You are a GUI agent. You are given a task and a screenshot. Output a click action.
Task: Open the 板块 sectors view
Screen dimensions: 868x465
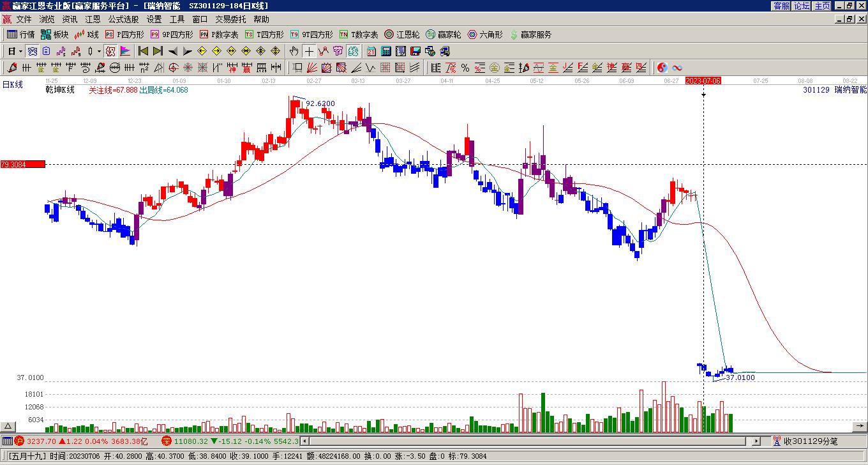(54, 34)
